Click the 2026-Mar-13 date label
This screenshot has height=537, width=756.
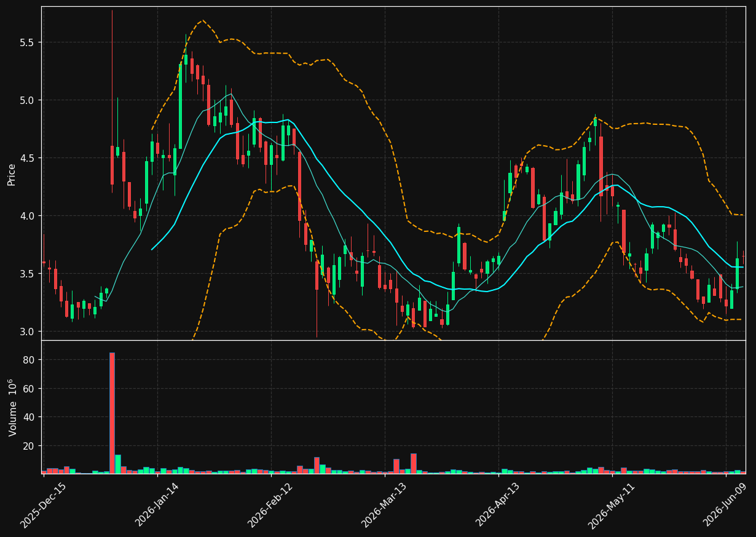(x=384, y=505)
